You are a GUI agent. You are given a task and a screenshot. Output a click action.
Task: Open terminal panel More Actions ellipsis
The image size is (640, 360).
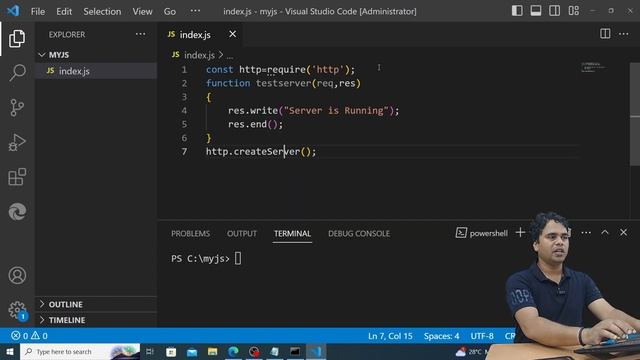click(586, 233)
